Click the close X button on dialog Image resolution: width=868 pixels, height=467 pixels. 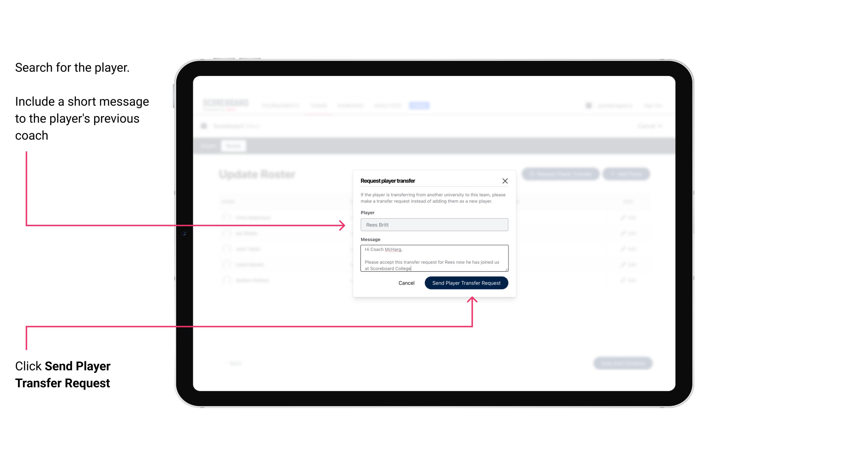coord(505,181)
